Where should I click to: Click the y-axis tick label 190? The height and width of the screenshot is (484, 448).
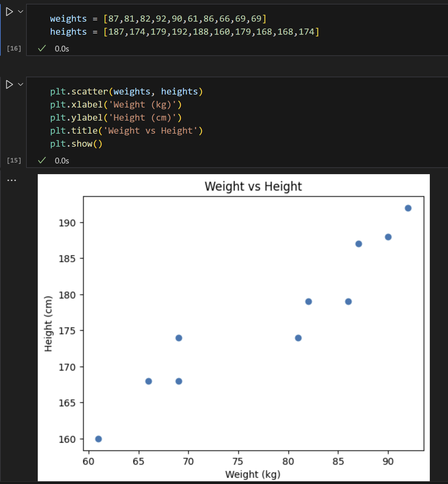(67, 223)
